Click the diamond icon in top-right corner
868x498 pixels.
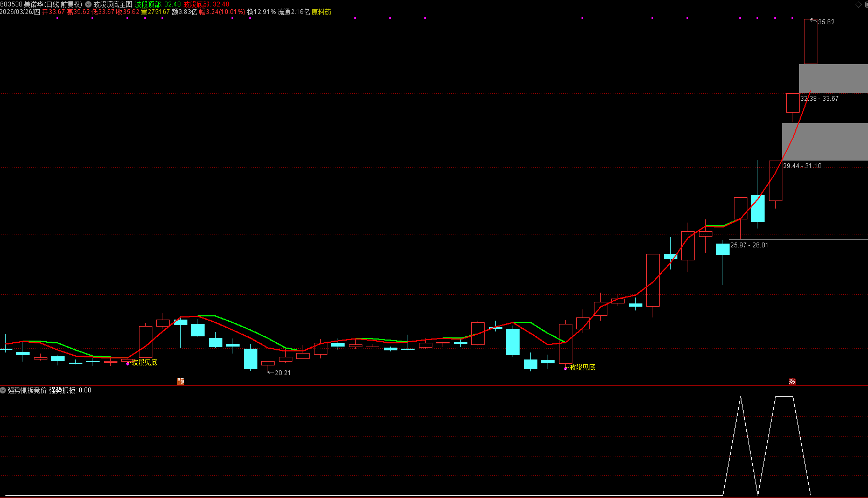coord(858,4)
